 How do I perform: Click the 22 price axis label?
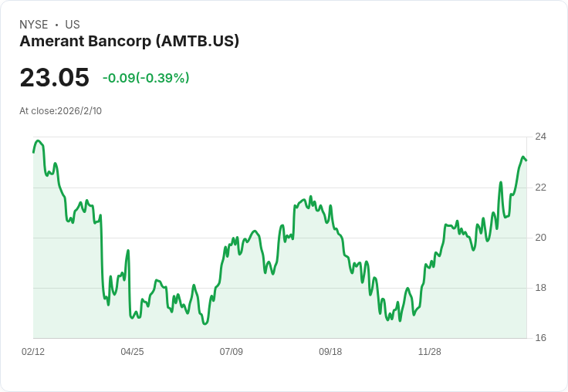click(541, 188)
